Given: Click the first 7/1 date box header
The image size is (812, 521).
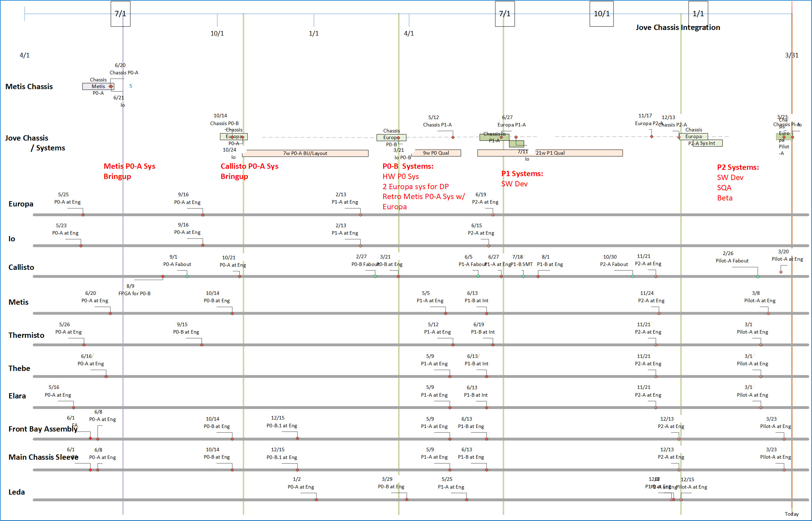Looking at the screenshot, I should 120,14.
